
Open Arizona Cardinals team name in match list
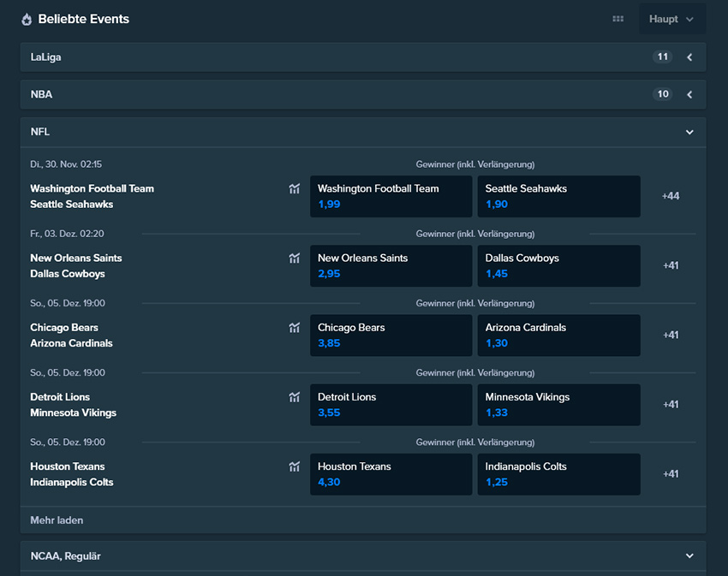pyautogui.click(x=71, y=343)
